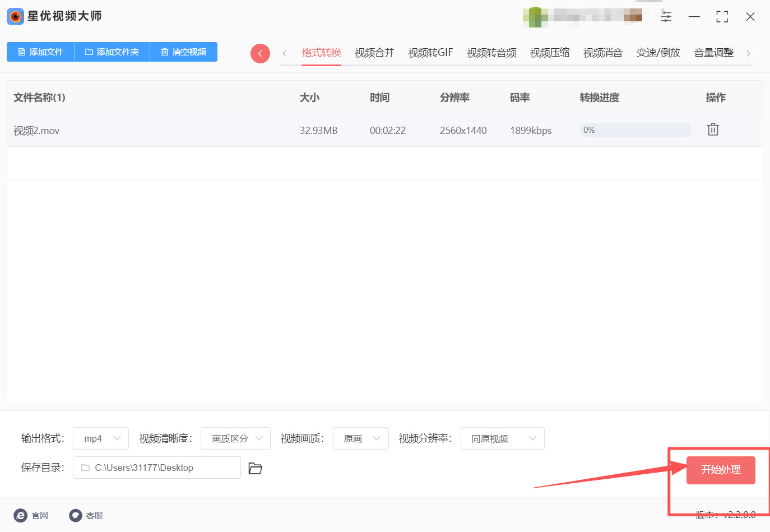Open the save folder browse icon
Viewport: 770px width, 532px height.
click(256, 468)
